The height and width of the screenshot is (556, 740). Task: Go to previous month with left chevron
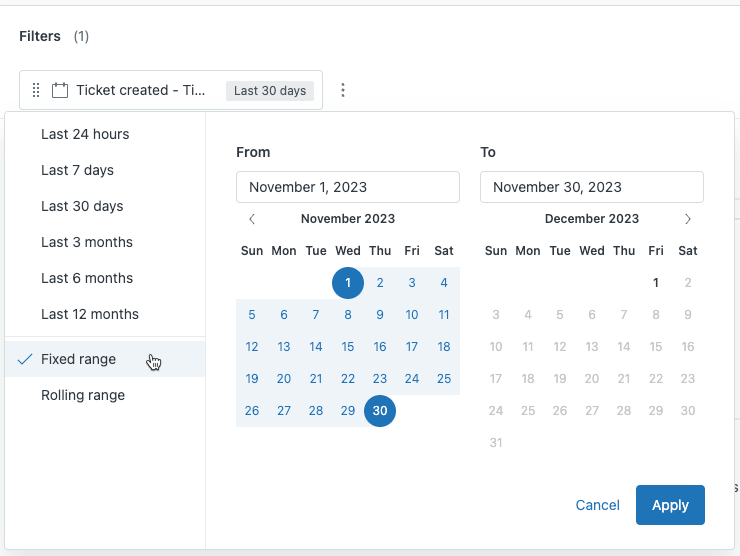point(252,219)
